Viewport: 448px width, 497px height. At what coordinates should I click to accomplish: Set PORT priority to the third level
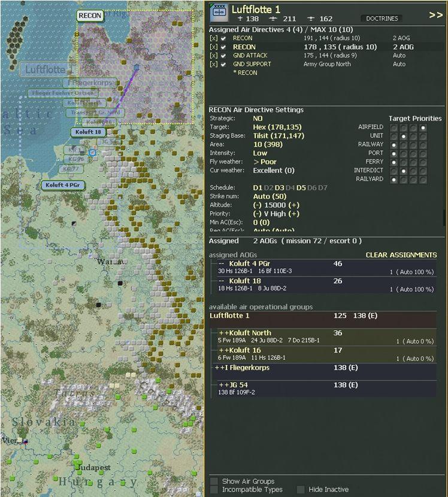(413, 154)
